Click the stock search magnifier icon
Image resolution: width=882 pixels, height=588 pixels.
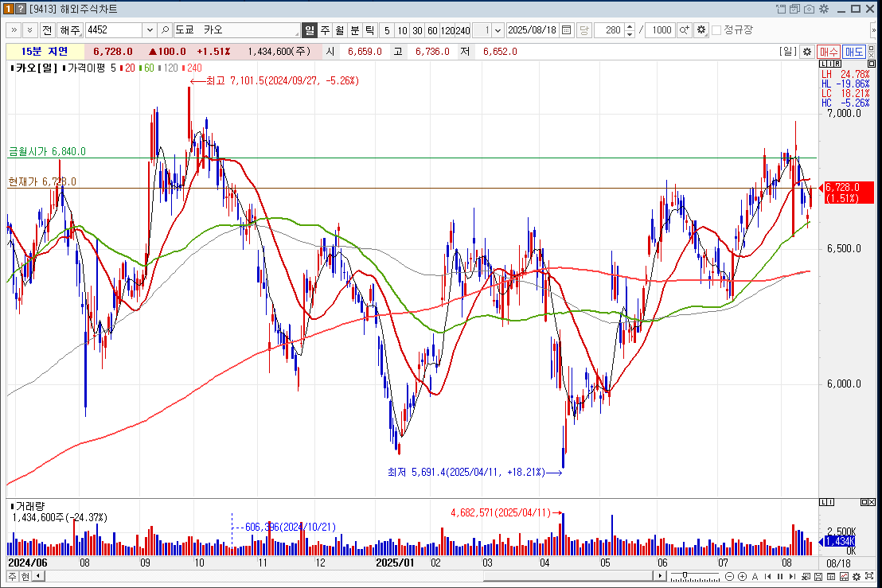coord(166,30)
